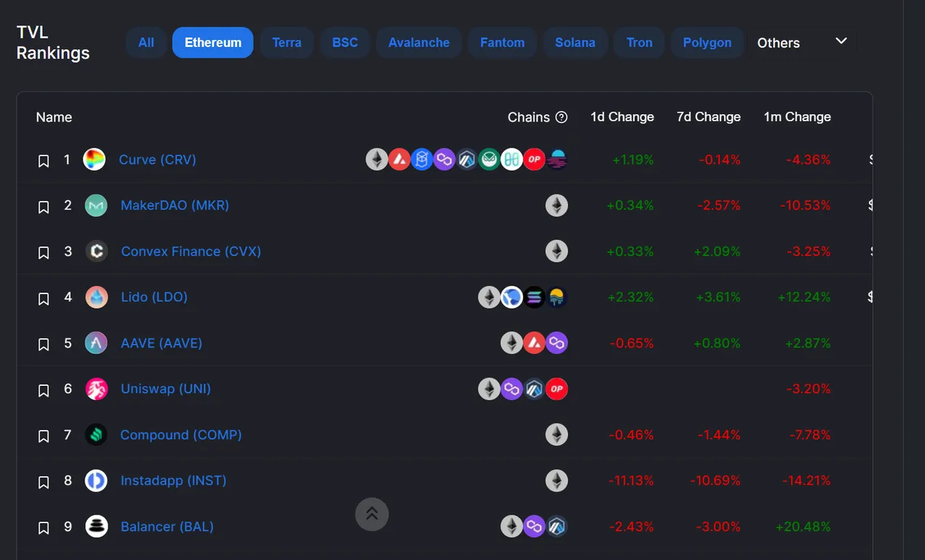Switch to the Tron tab
The width and height of the screenshot is (925, 560).
pyautogui.click(x=639, y=43)
